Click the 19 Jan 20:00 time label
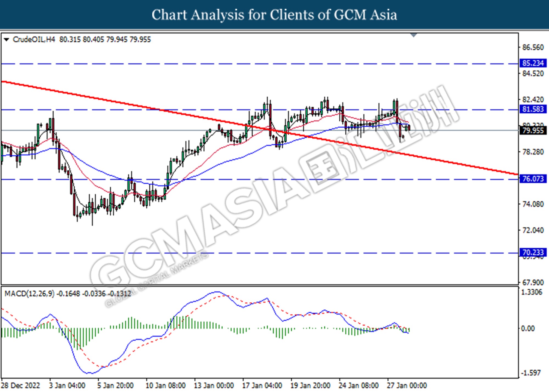The image size is (549, 392). [310, 386]
